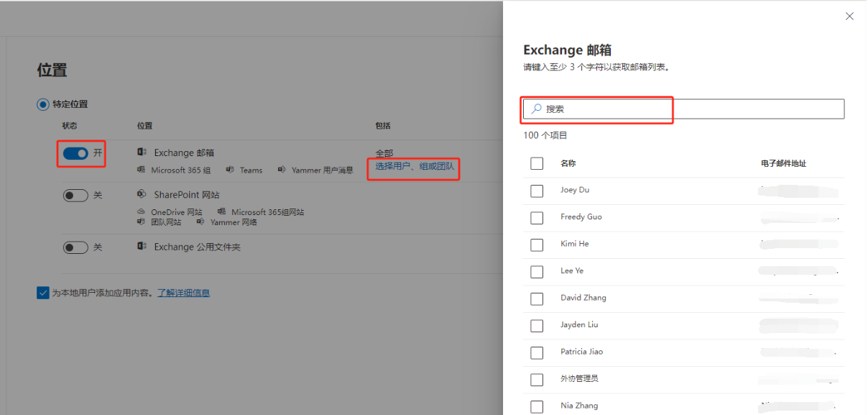
Task: Click the 团队网站 icon
Action: coord(141,222)
